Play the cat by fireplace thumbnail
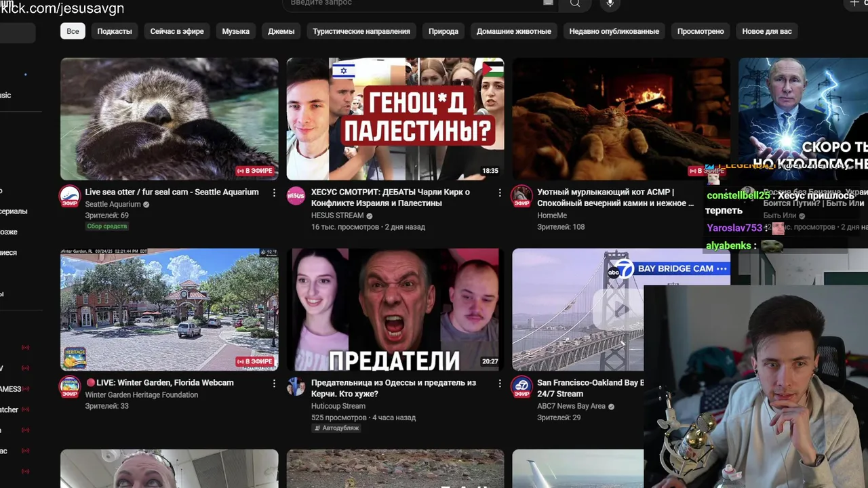 (620, 119)
